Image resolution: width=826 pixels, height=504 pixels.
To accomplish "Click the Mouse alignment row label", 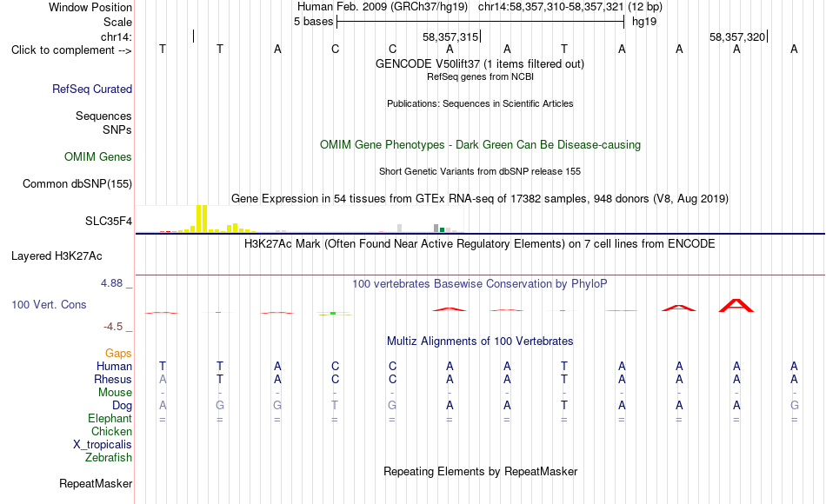I will coord(115,393).
